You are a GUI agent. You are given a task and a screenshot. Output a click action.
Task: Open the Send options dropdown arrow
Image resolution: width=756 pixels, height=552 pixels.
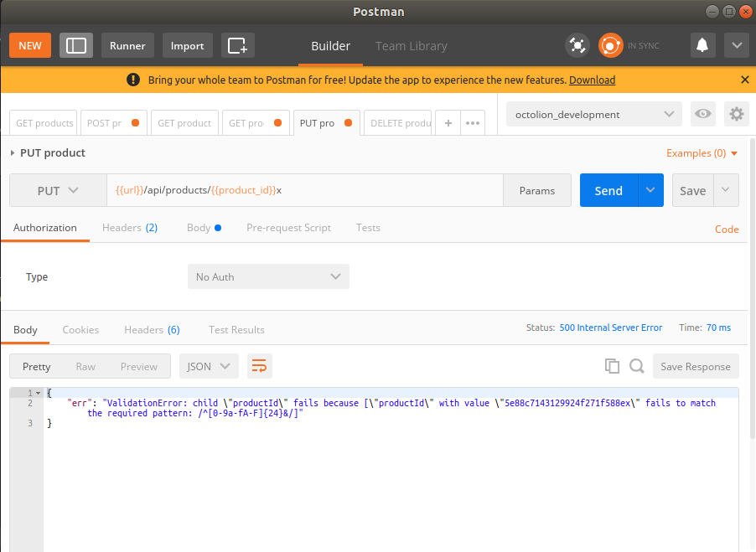click(650, 190)
